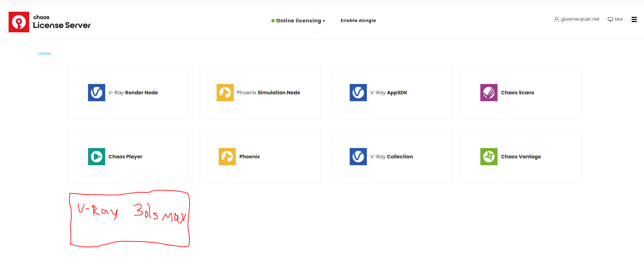Click the V-Ray Render Node icon

point(97,93)
